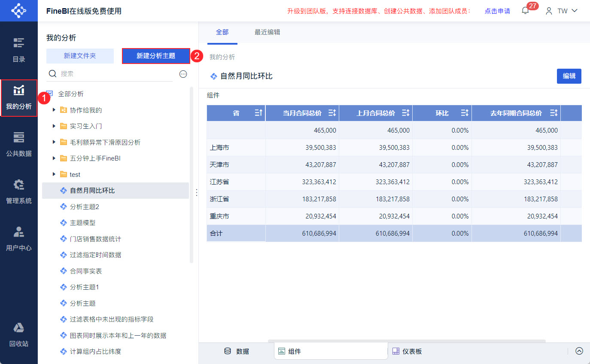Click the 自然月同比环比 title heading
Screen dimensions: 590x364
246,76
